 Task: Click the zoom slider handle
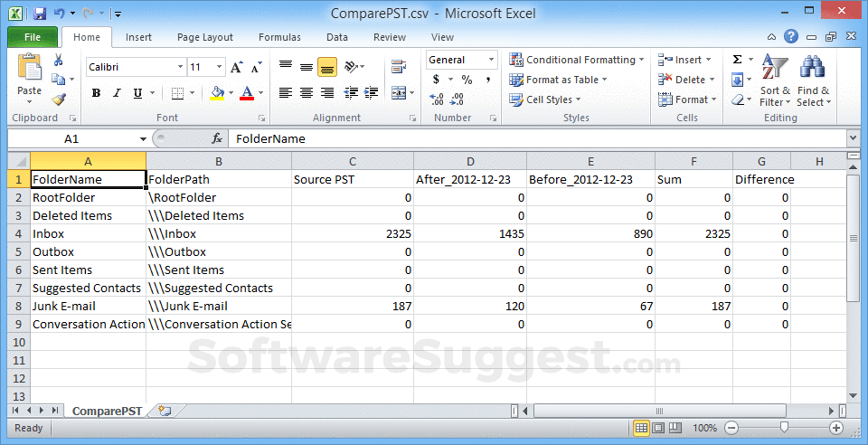(x=784, y=427)
